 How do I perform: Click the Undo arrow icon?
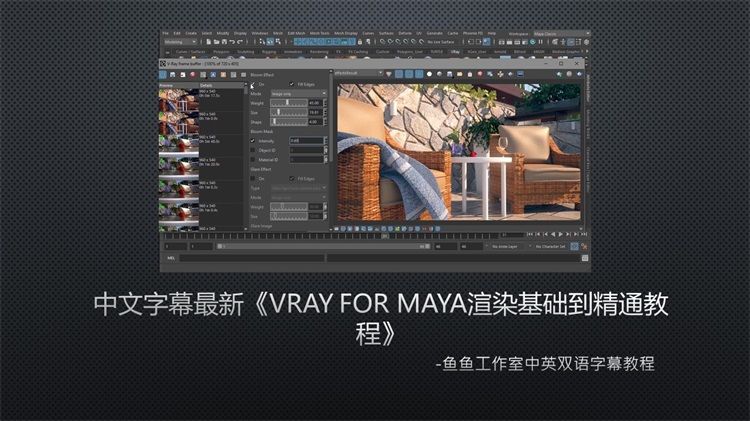click(232, 42)
